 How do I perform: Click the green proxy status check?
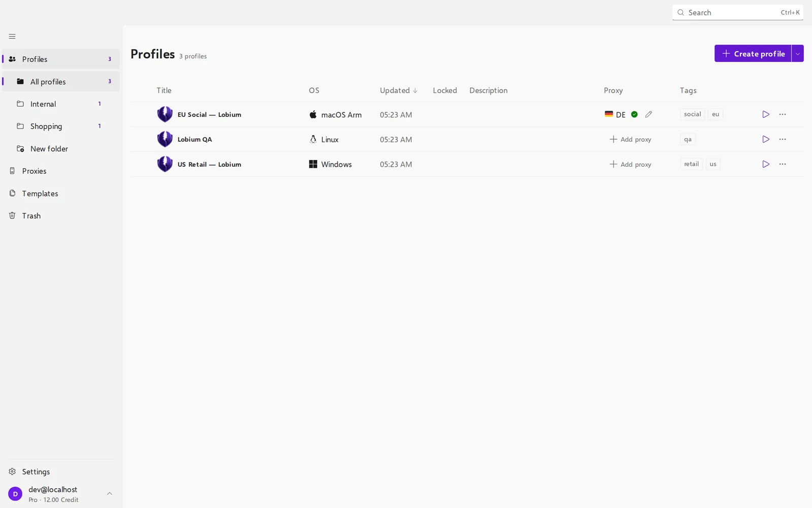tap(634, 114)
